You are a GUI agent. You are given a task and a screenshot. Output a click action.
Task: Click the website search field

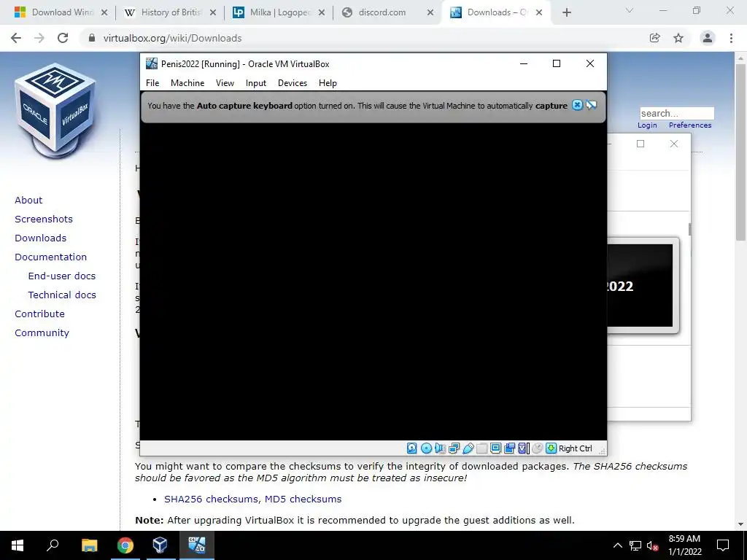click(677, 113)
